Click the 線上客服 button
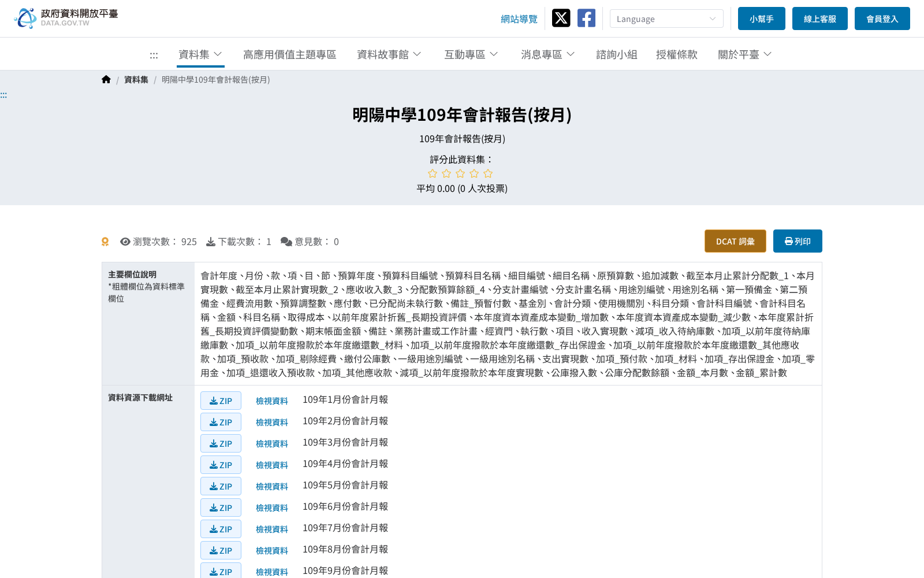 pyautogui.click(x=820, y=18)
